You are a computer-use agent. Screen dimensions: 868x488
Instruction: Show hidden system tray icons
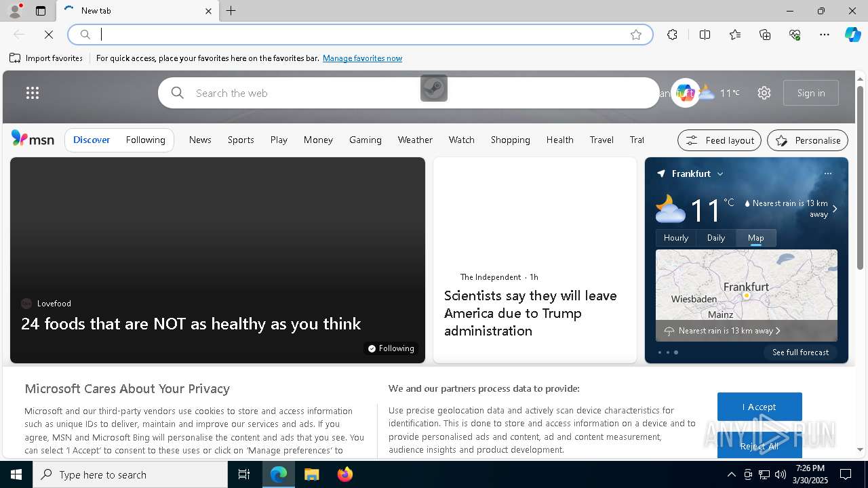point(731,474)
